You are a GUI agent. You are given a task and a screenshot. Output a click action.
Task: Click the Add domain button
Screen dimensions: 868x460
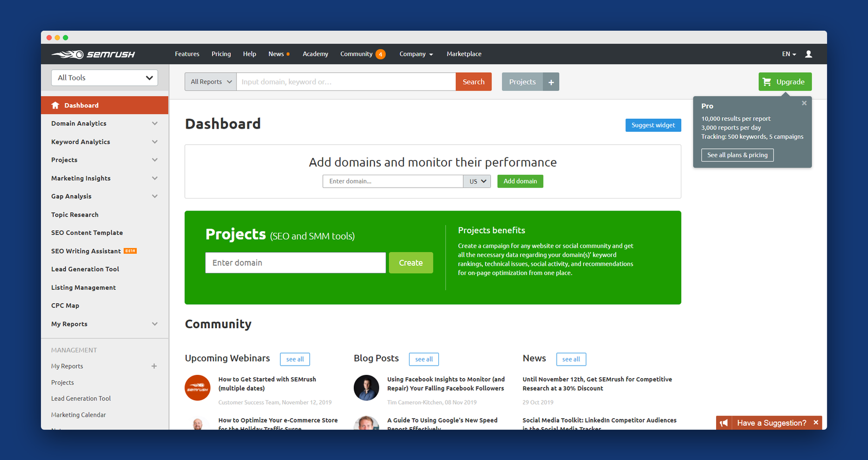(x=520, y=181)
